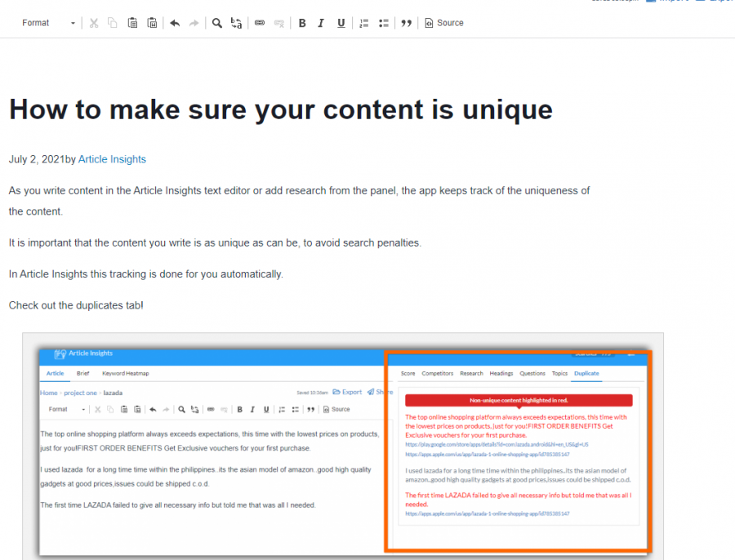Open the Article Insights author link
This screenshot has width=735, height=560.
112,159
